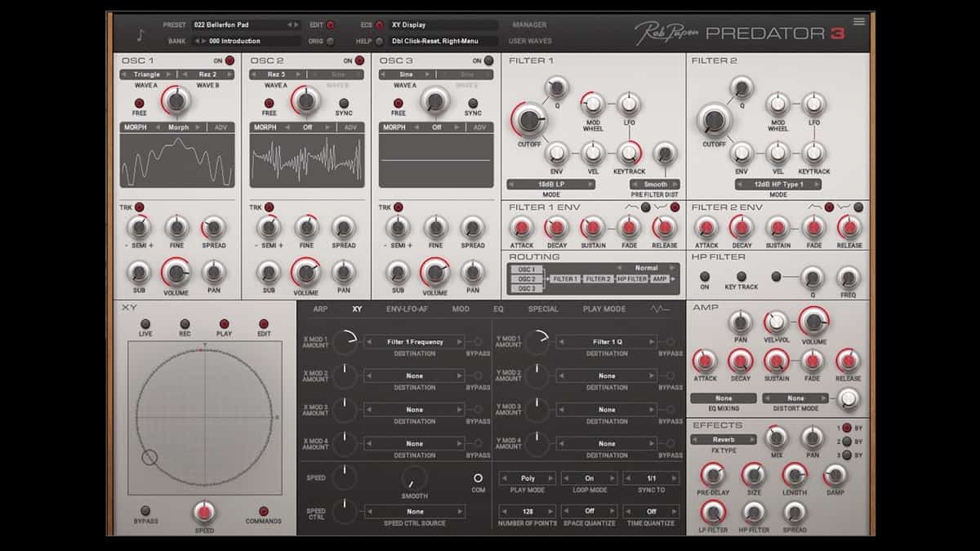The height and width of the screenshot is (551, 980).
Task: Click the HELP LED in header
Action: point(380,41)
